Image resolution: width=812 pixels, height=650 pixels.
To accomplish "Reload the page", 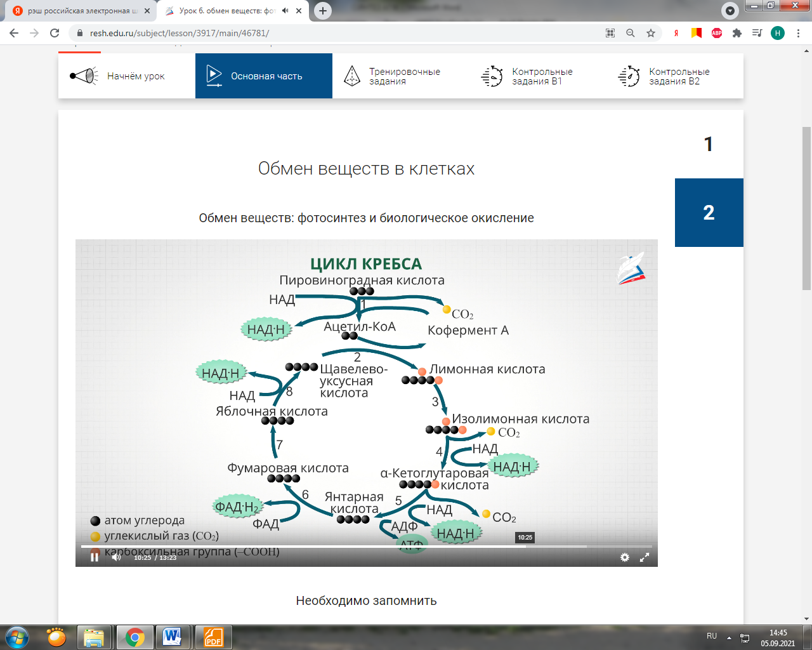I will [x=55, y=33].
